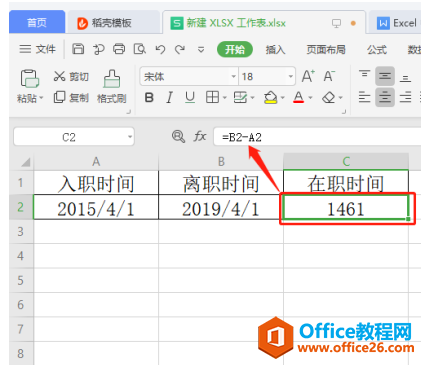Viewport: 421px width, 365px height.
Task: Expand the font color dropdown arrow
Action: click(x=310, y=98)
